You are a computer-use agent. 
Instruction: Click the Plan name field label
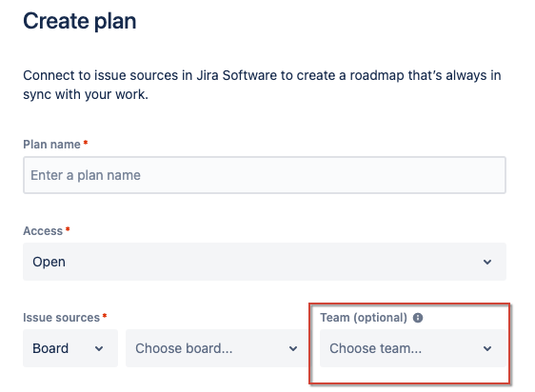(x=51, y=145)
